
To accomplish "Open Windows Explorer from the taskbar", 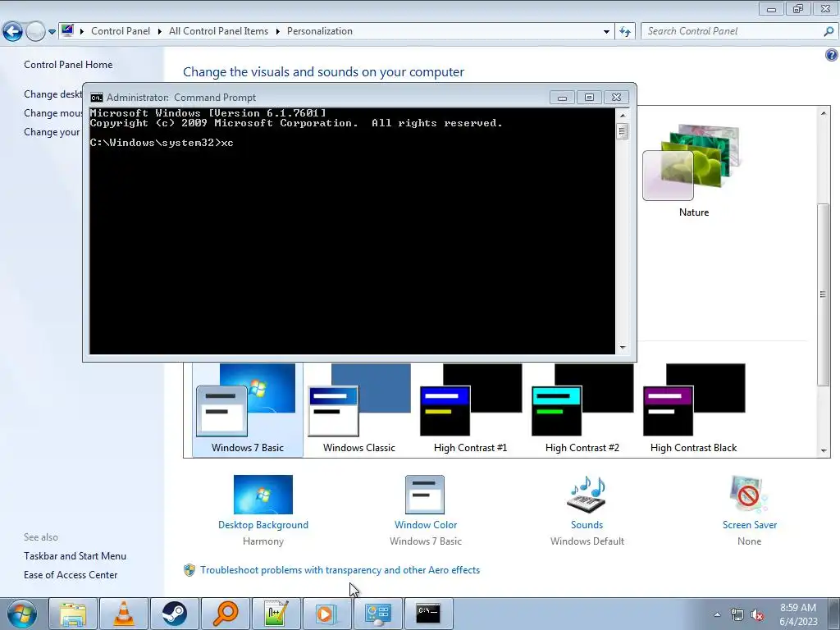I will (x=73, y=614).
